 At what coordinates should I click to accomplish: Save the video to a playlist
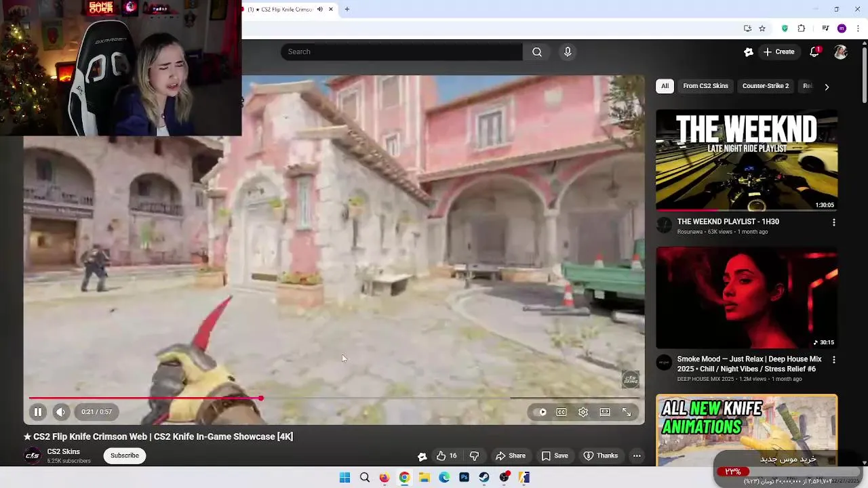(x=554, y=455)
